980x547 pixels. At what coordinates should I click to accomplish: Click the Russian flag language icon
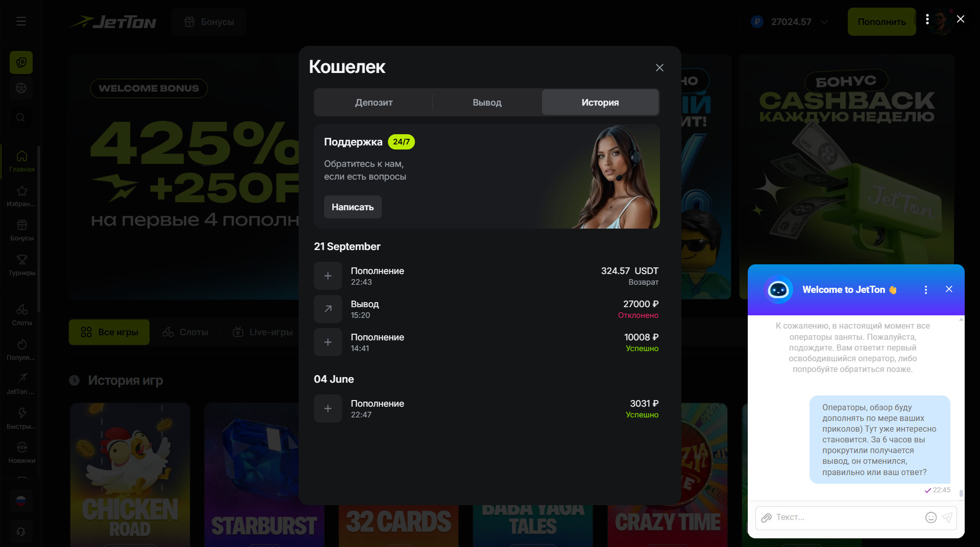pyautogui.click(x=21, y=501)
